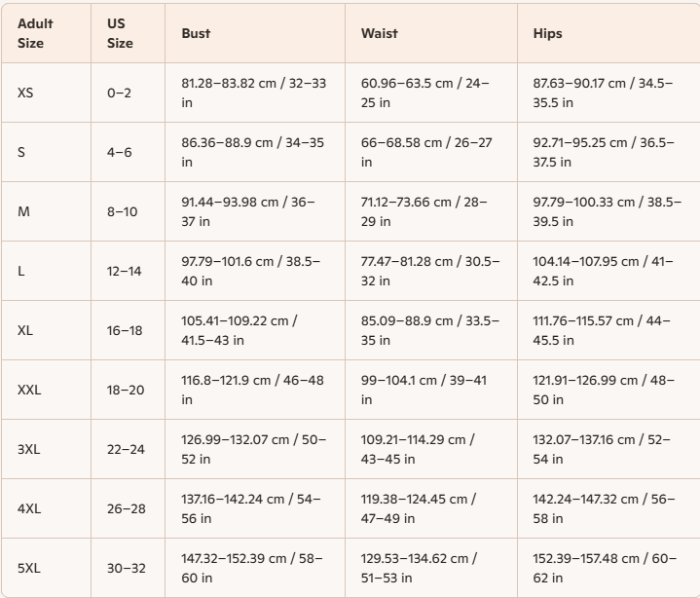This screenshot has width=700, height=598.
Task: Select the 5XL adult size cell
Action: click(x=29, y=568)
